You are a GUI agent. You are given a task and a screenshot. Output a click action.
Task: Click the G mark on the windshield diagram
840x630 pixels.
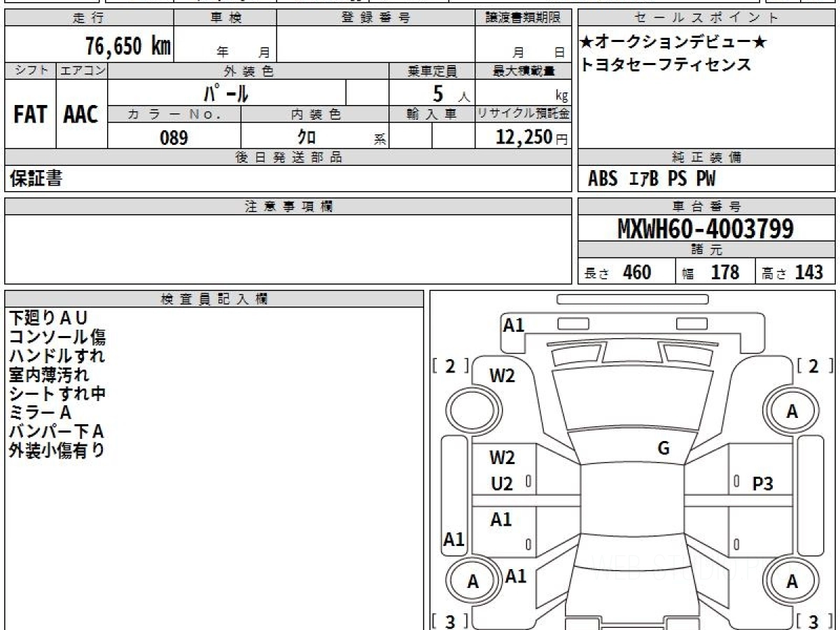pos(664,449)
